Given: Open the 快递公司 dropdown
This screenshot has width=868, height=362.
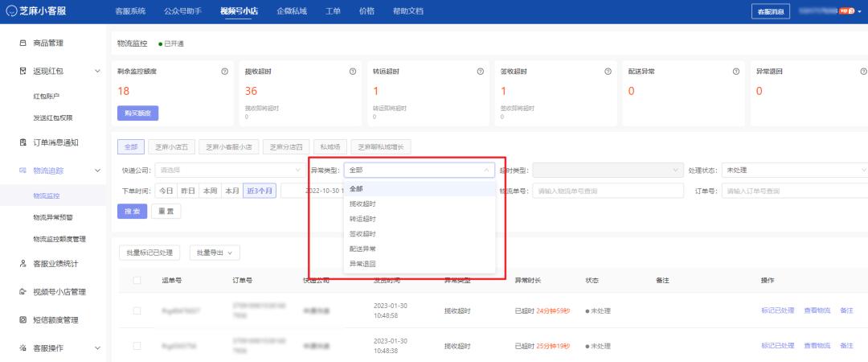Looking at the screenshot, I should (229, 171).
